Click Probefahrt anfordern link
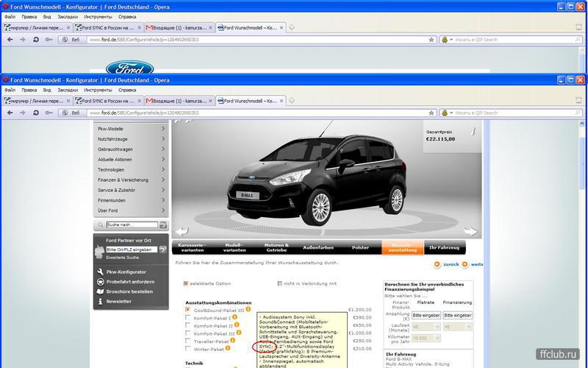 (130, 282)
